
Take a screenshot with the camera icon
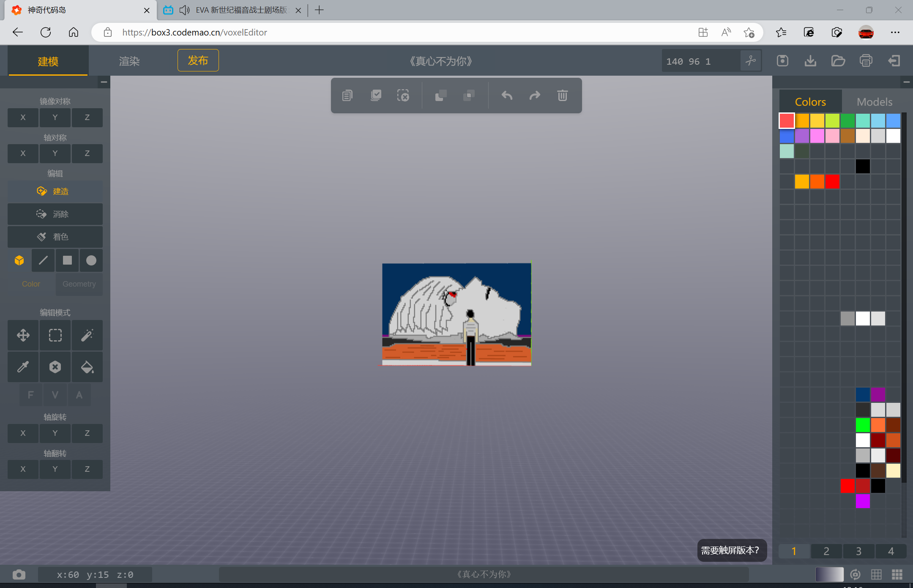tap(19, 574)
